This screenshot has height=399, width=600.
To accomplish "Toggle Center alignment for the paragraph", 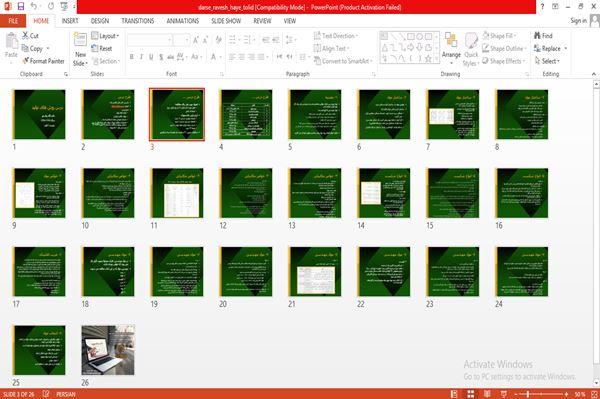I will 241,57.
